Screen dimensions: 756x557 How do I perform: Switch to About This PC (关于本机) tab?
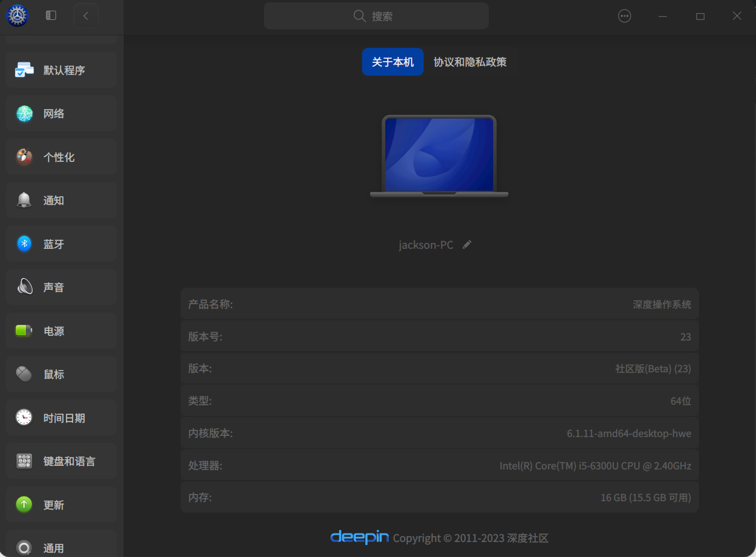tap(392, 62)
